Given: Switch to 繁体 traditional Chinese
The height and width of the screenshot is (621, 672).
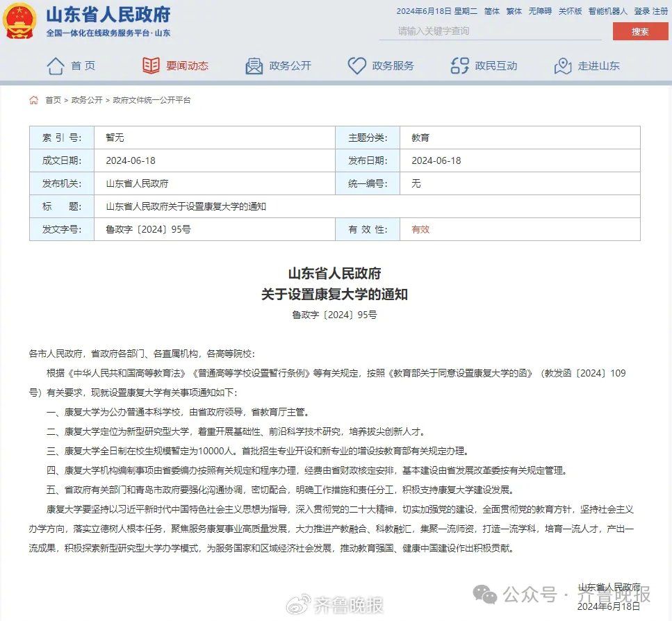Looking at the screenshot, I should click(514, 11).
